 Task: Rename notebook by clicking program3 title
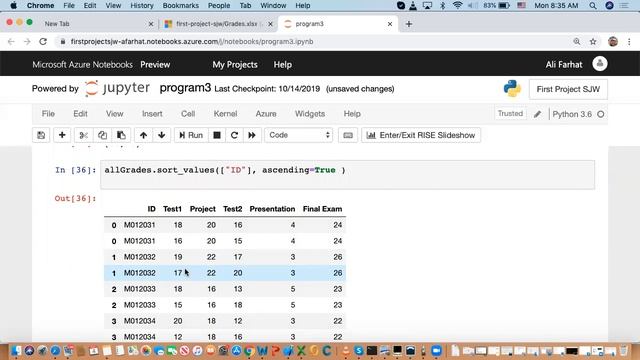pos(185,88)
